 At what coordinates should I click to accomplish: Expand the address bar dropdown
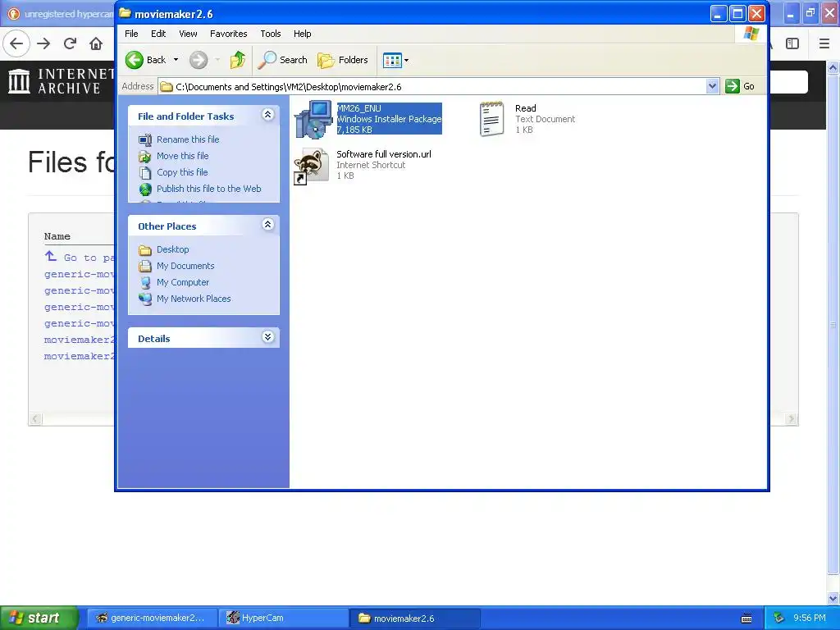click(x=712, y=86)
